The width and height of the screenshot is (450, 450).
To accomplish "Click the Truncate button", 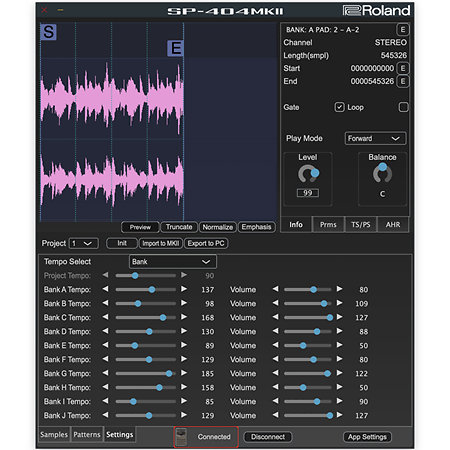I will tap(179, 227).
